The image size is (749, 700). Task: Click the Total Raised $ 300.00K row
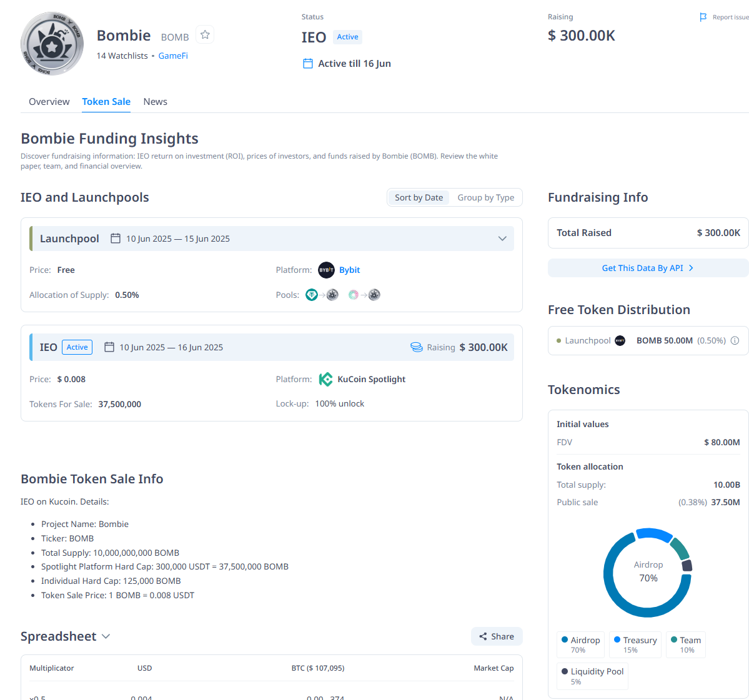tap(648, 233)
